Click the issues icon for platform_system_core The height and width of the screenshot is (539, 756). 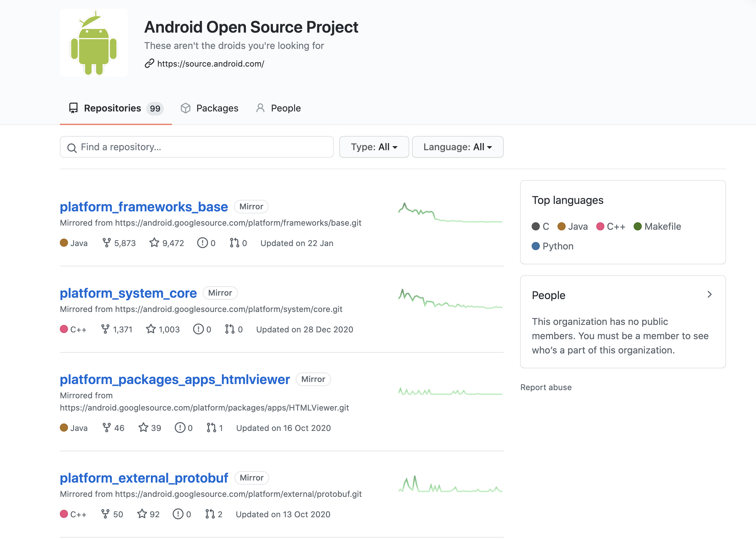(199, 329)
